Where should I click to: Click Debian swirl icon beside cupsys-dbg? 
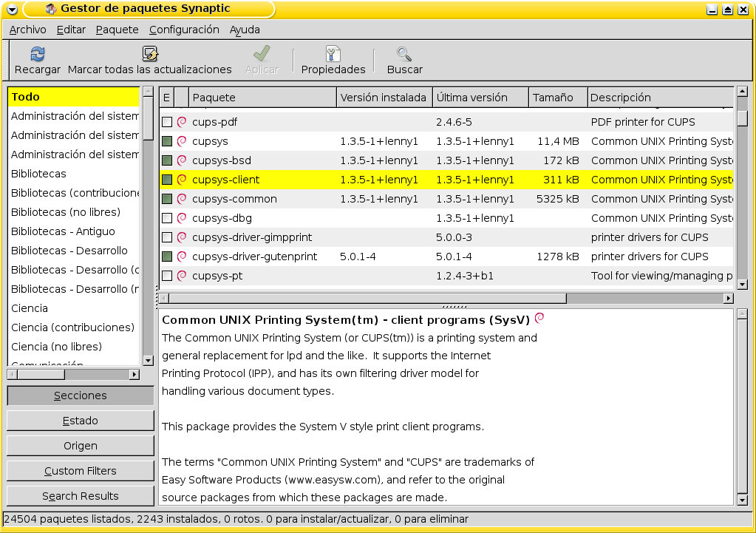182,218
